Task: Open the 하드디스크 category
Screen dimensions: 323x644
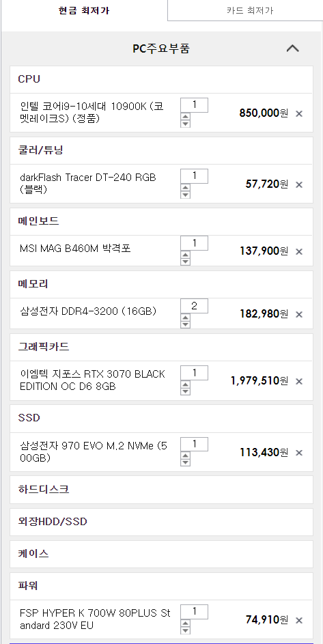Action: click(x=161, y=490)
